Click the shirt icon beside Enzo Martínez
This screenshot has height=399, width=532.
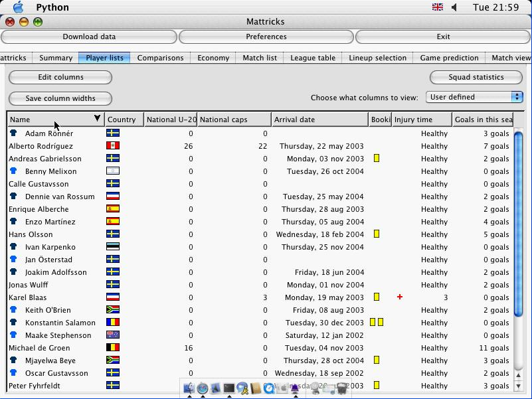point(13,221)
